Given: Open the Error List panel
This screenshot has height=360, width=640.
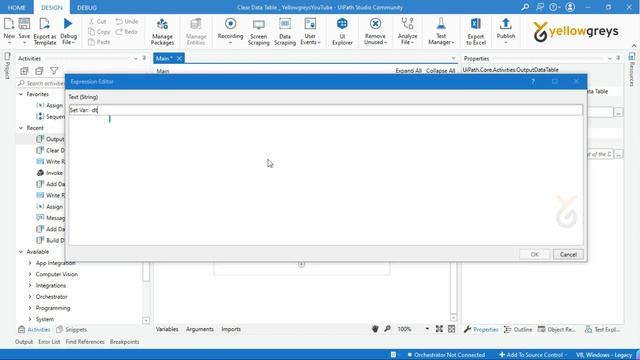Looking at the screenshot, I should point(49,342).
